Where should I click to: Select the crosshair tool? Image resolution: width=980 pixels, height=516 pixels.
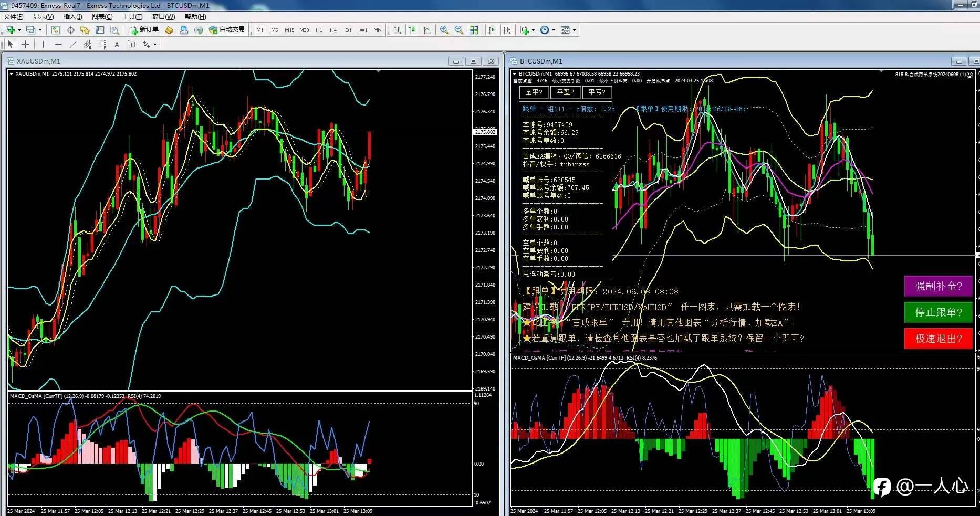[x=25, y=44]
